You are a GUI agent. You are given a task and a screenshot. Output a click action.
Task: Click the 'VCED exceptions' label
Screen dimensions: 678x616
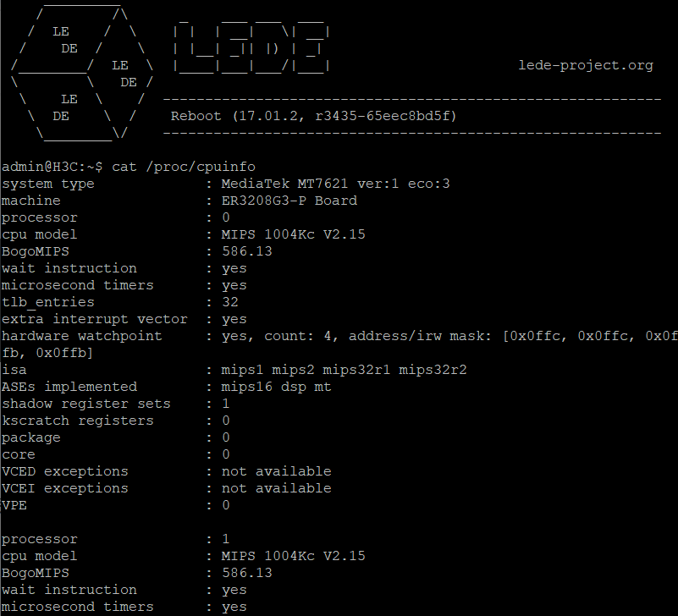pyautogui.click(x=65, y=471)
